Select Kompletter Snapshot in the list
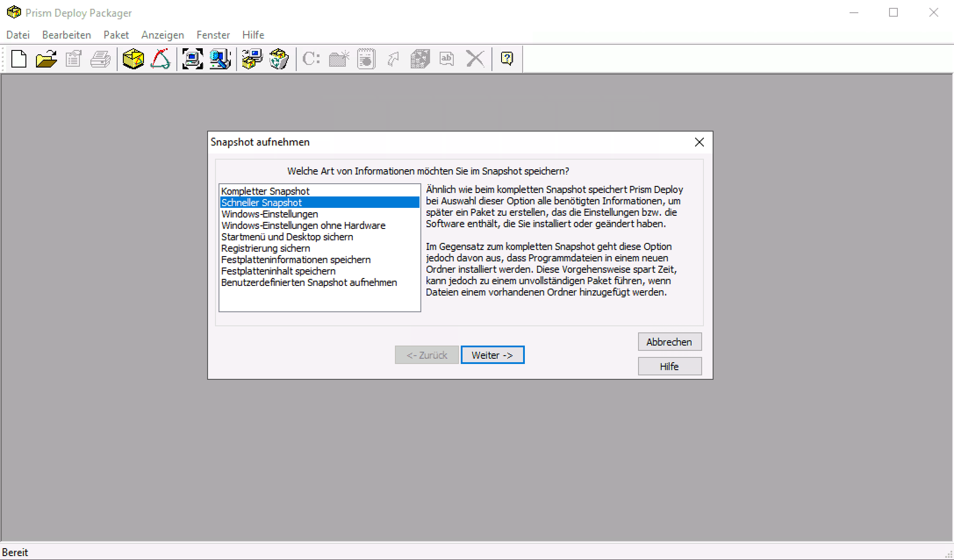 tap(265, 191)
